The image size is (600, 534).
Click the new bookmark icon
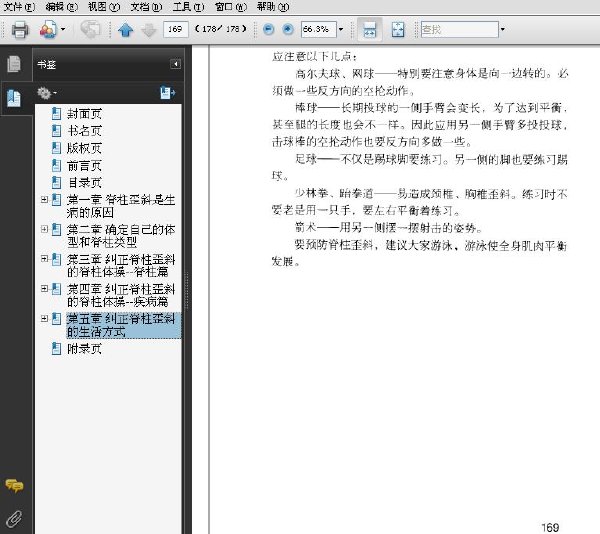(168, 93)
